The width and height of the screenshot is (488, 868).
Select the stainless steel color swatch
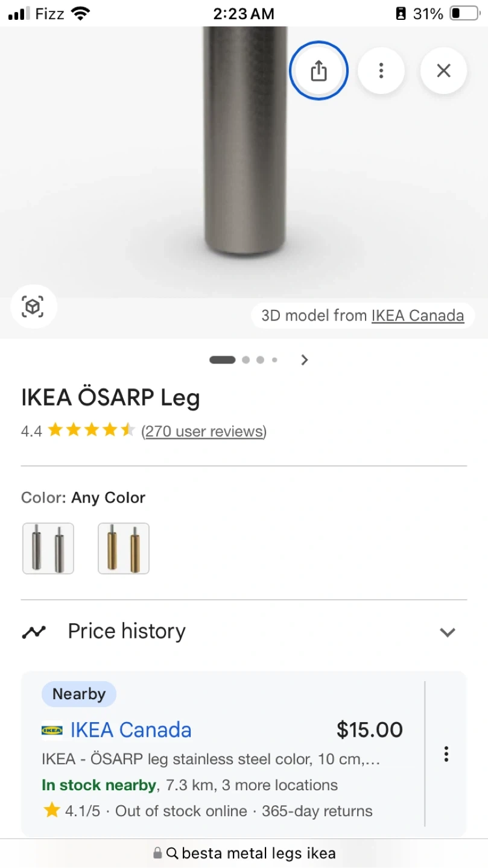(x=48, y=549)
